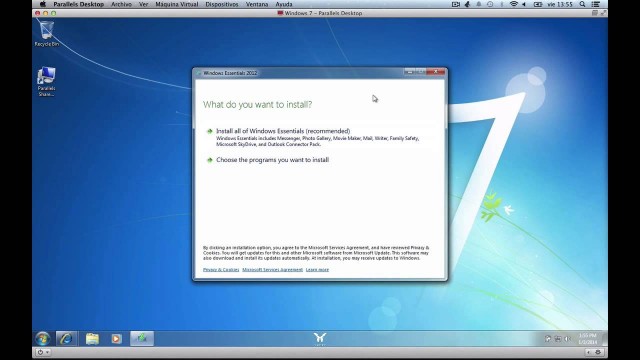
Task: Open the Wi-Fi menu bar icon
Action: click(514, 4)
